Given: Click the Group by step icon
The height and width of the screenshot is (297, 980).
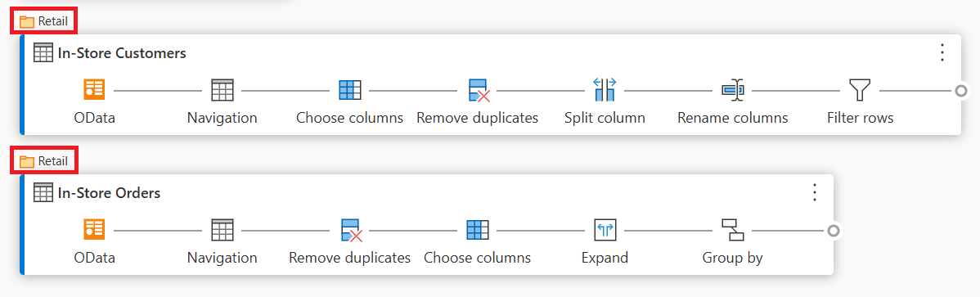Looking at the screenshot, I should [x=732, y=231].
